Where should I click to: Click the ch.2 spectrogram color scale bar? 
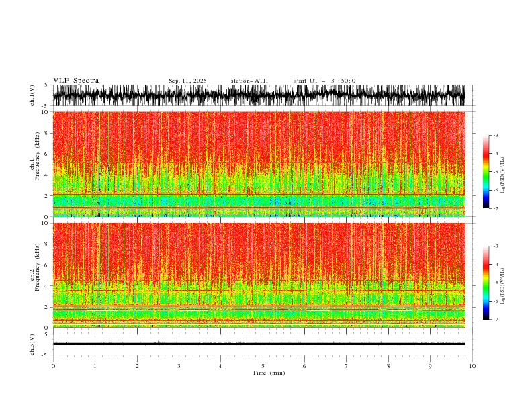click(486, 283)
